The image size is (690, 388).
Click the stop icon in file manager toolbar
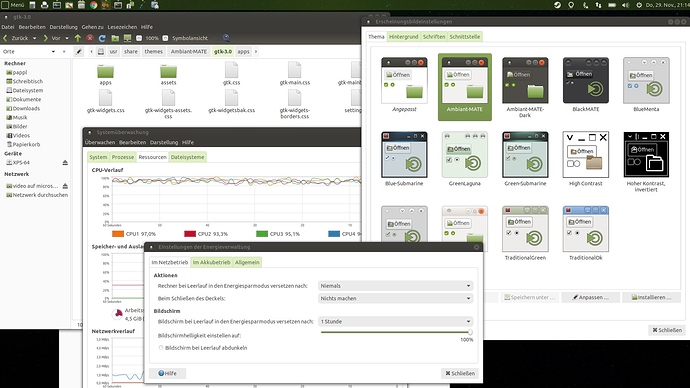click(x=90, y=38)
